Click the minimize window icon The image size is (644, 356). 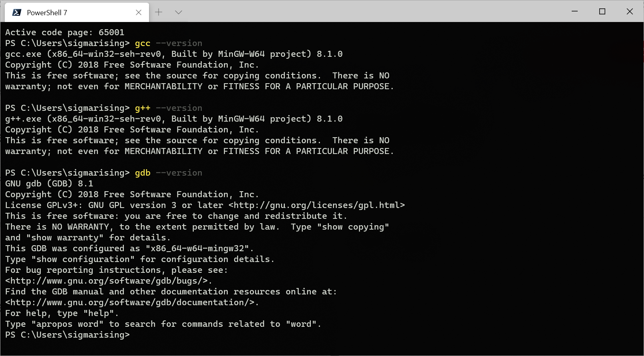pyautogui.click(x=574, y=11)
